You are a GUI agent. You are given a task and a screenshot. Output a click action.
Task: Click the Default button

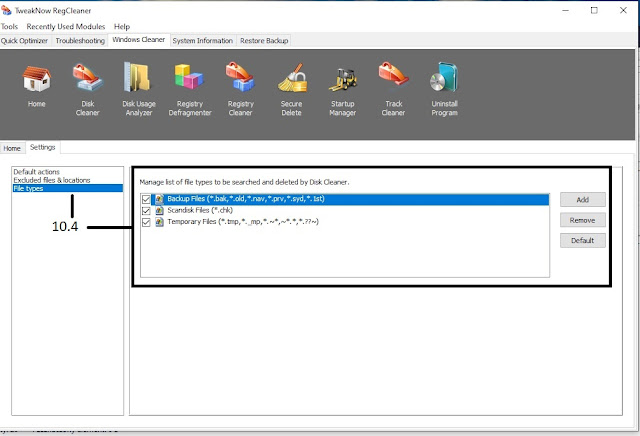(x=582, y=240)
